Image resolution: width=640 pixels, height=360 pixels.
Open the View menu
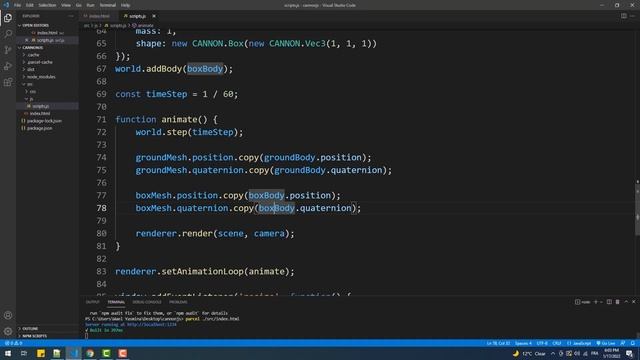click(66, 5)
